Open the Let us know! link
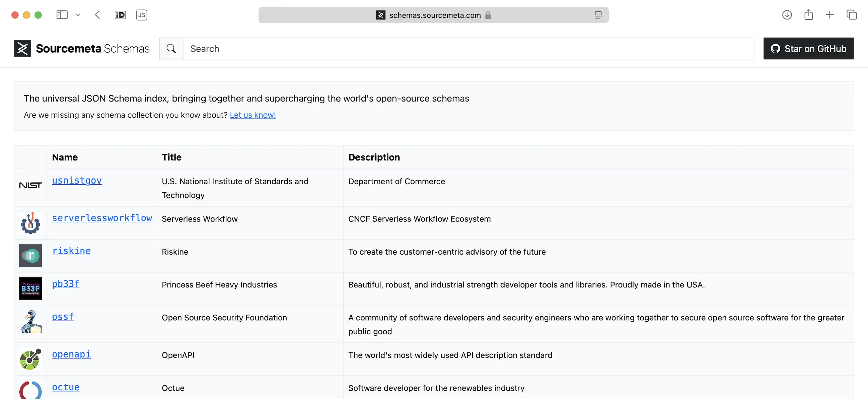 [x=253, y=115]
